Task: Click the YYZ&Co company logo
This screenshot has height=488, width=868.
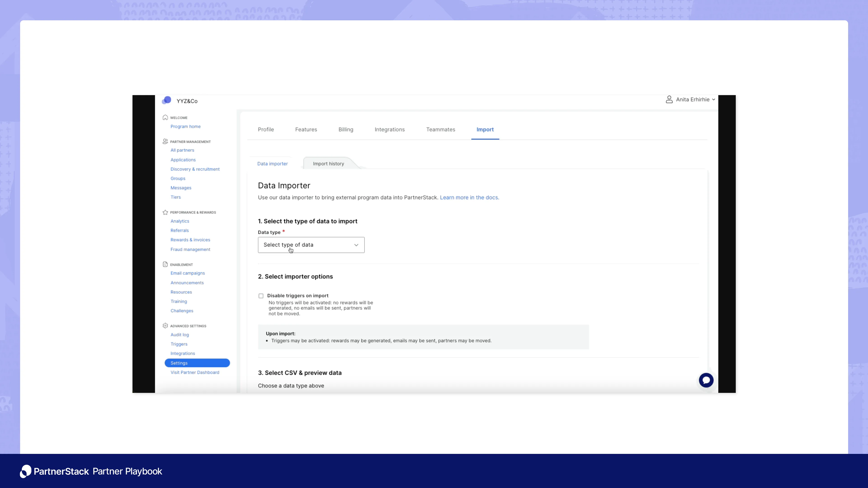Action: (167, 100)
